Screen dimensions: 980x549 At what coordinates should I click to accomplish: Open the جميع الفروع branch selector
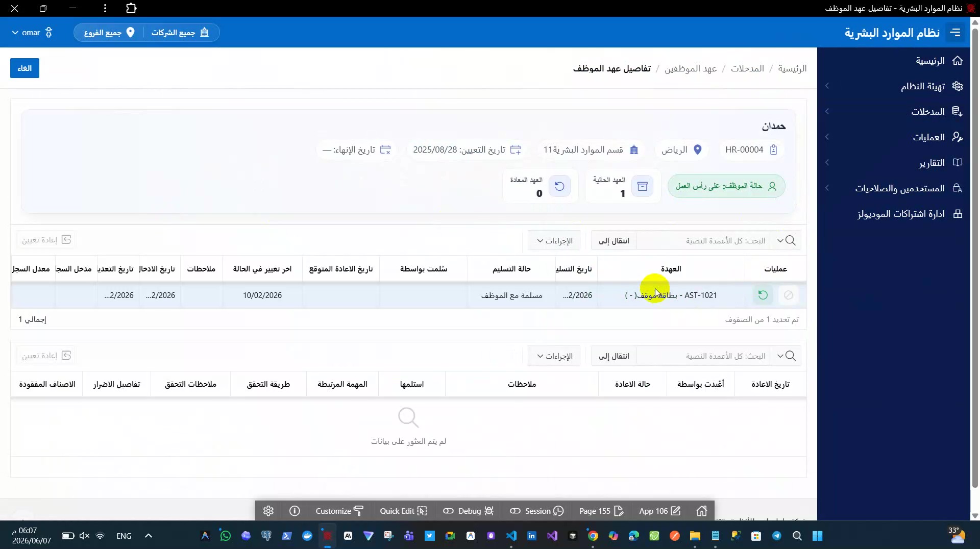pos(109,33)
